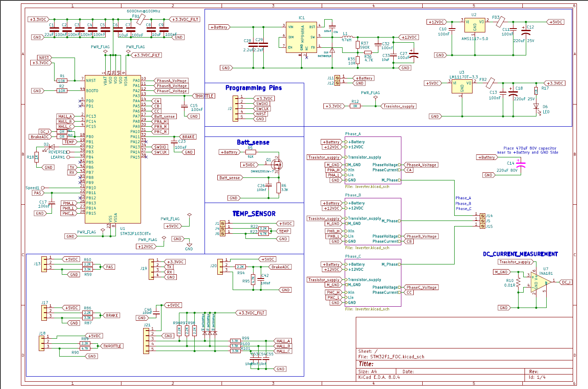Select the R5 91K resistor symbol
The height and width of the screenshot is (389, 588).
pos(251,152)
